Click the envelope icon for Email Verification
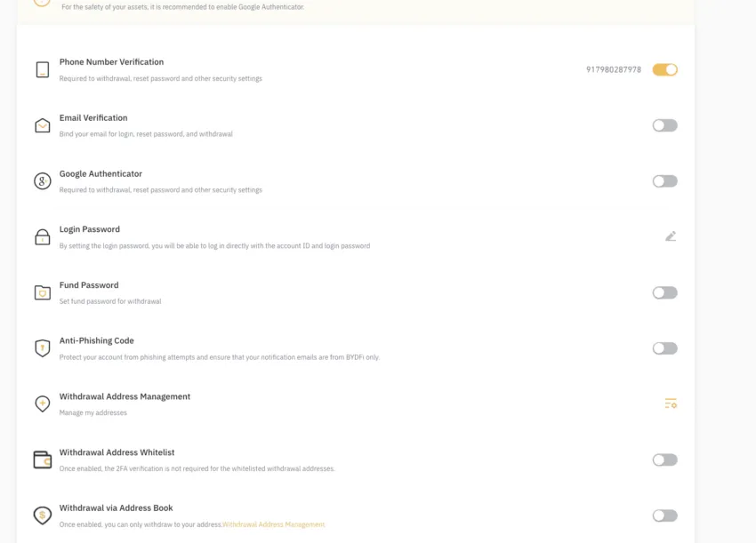The width and height of the screenshot is (756, 543). point(43,126)
